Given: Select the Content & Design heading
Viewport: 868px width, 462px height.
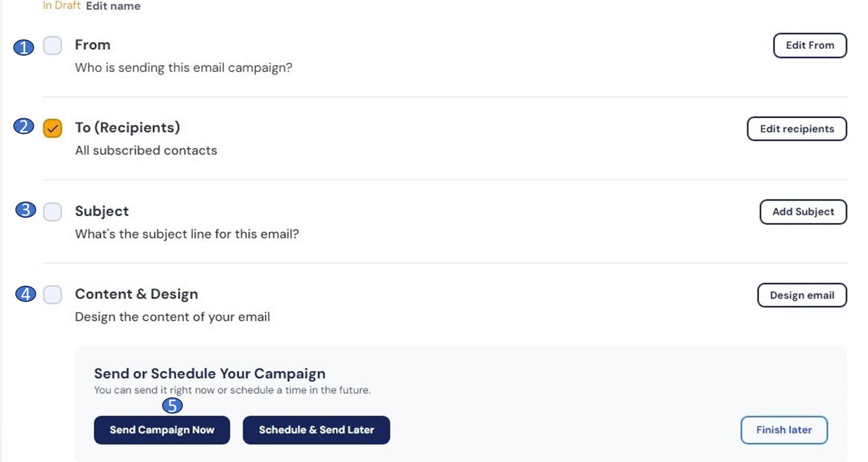Looking at the screenshot, I should [137, 294].
